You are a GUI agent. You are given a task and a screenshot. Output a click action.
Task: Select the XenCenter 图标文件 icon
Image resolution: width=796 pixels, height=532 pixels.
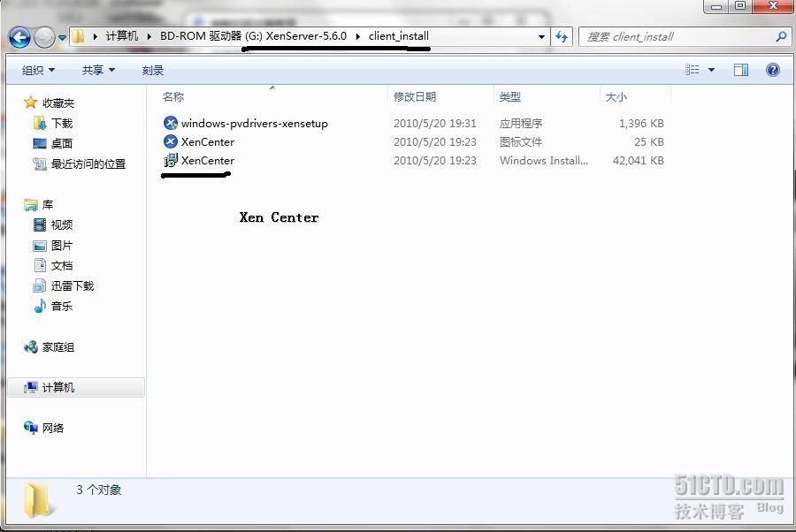coord(171,141)
